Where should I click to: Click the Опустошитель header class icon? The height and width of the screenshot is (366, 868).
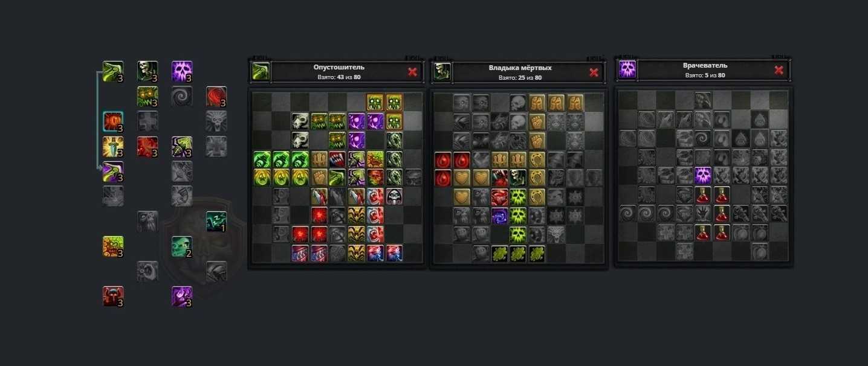click(x=261, y=71)
